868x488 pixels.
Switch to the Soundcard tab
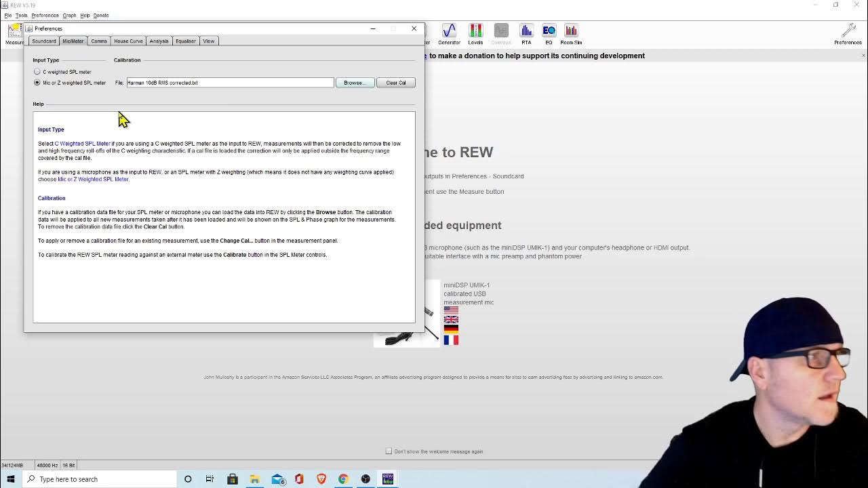tap(44, 41)
